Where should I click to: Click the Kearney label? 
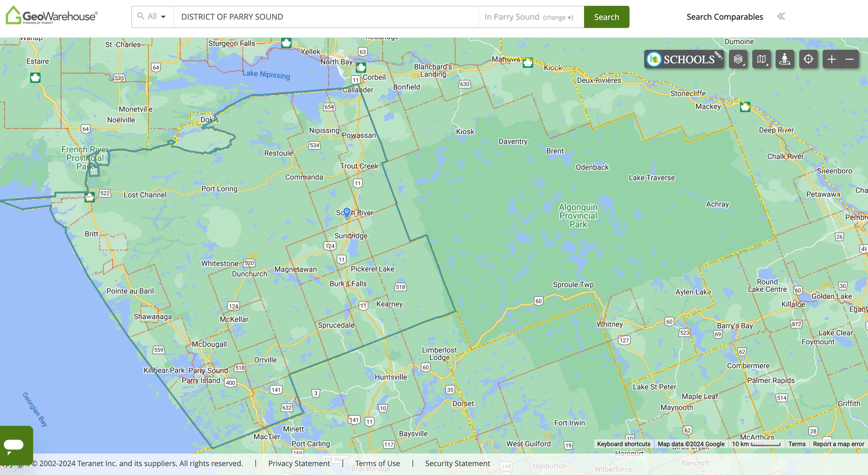point(389,304)
